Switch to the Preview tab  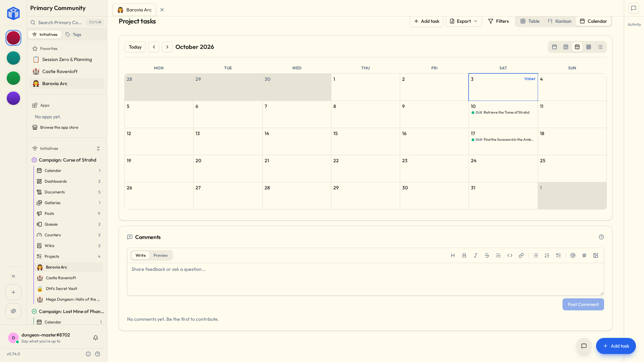tap(161, 255)
